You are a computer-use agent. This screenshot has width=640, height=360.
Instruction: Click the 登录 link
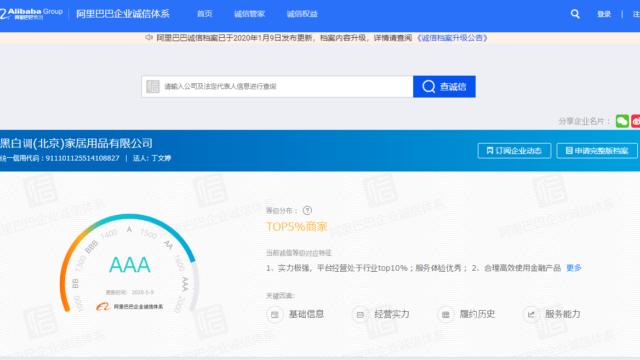tap(604, 14)
